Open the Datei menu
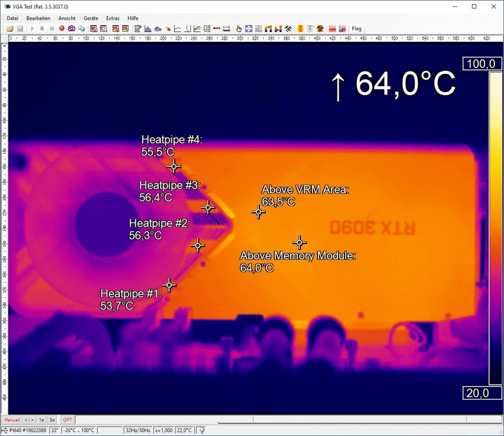 click(12, 18)
